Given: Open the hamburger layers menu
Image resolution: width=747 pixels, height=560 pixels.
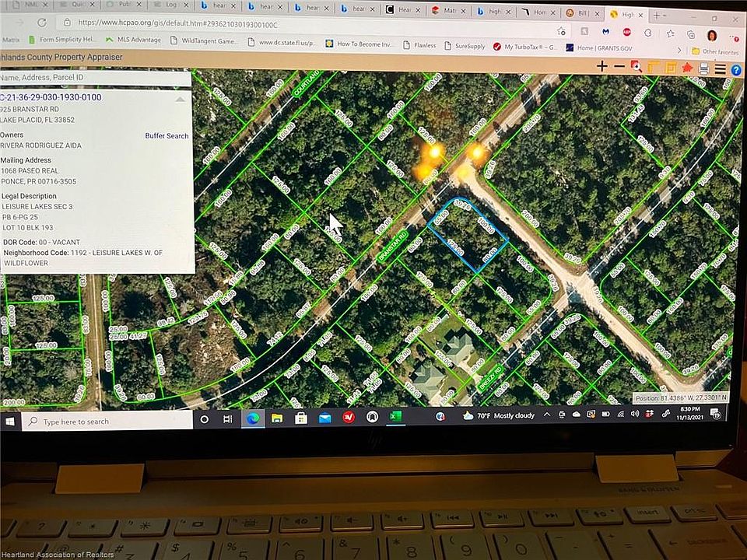Looking at the screenshot, I should 721,69.
